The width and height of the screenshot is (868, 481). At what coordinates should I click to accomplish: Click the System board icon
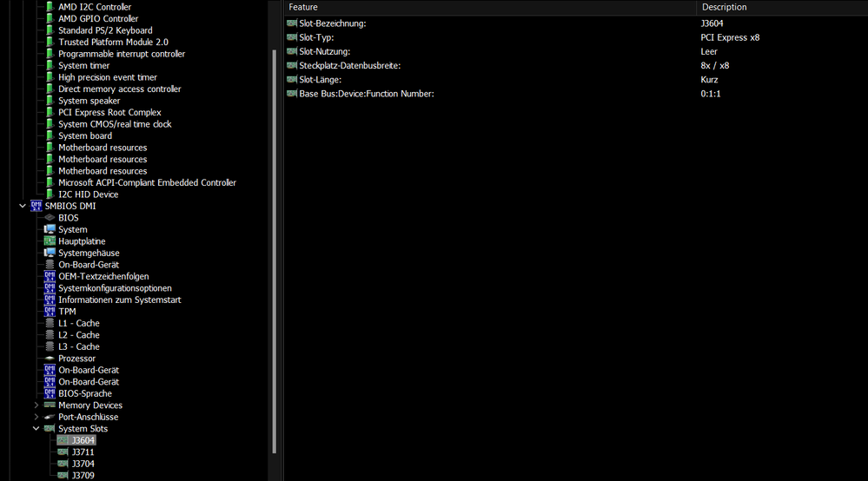tap(50, 135)
